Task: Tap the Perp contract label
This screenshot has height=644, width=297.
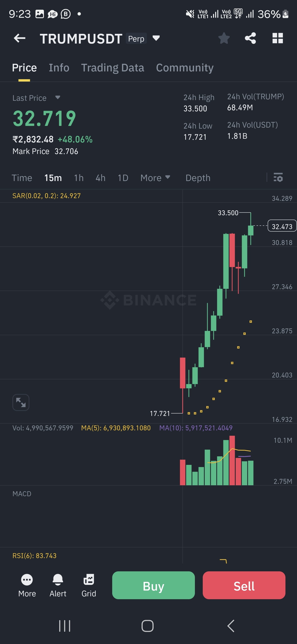Action: [136, 39]
